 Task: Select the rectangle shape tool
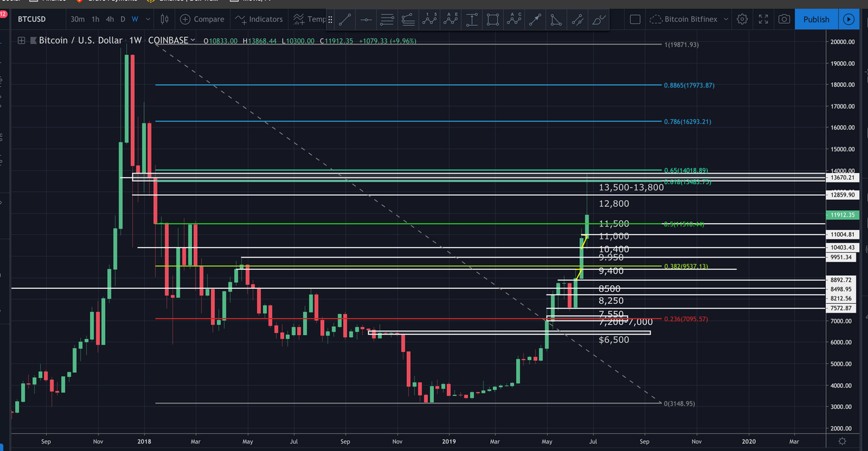point(492,20)
